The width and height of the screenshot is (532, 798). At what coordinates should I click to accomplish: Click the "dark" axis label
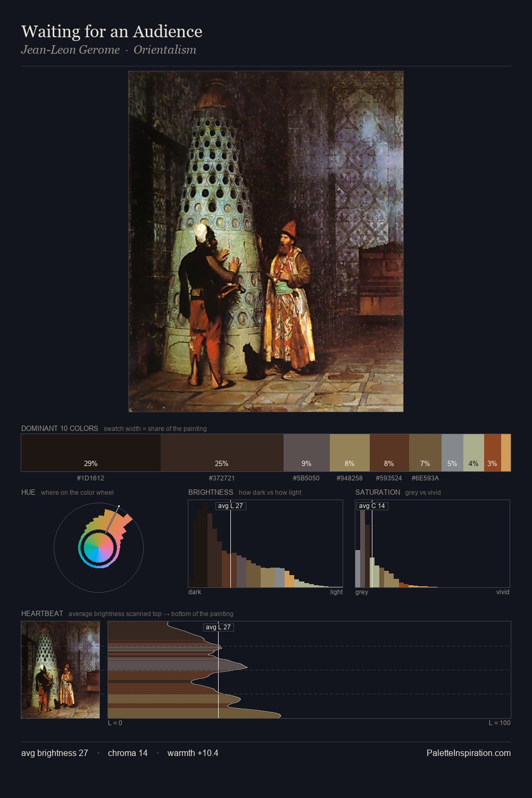tap(195, 592)
